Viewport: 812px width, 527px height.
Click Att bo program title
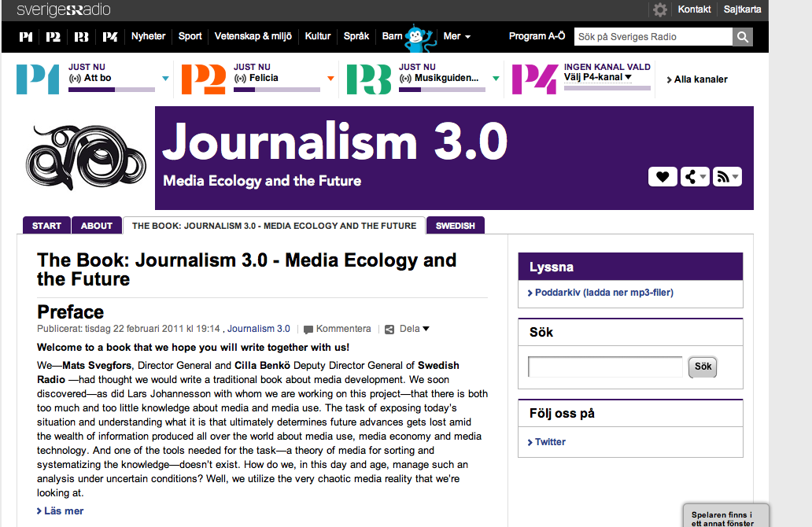(x=98, y=78)
